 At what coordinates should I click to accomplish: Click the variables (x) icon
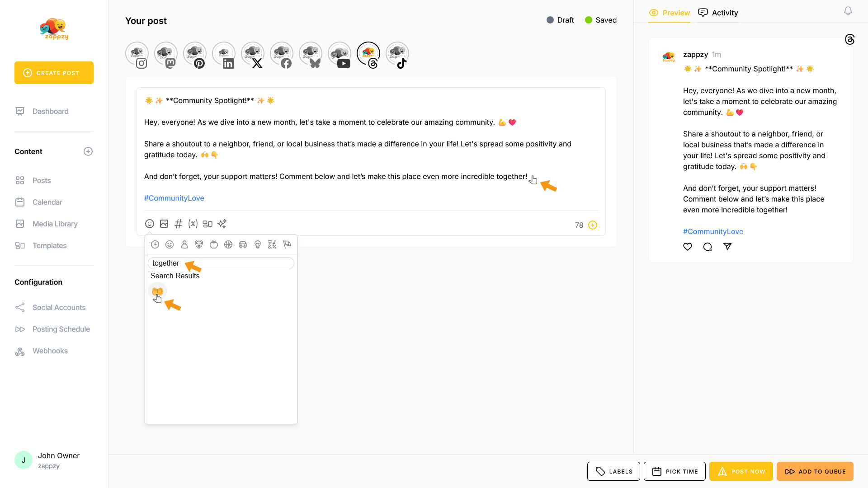pyautogui.click(x=193, y=224)
